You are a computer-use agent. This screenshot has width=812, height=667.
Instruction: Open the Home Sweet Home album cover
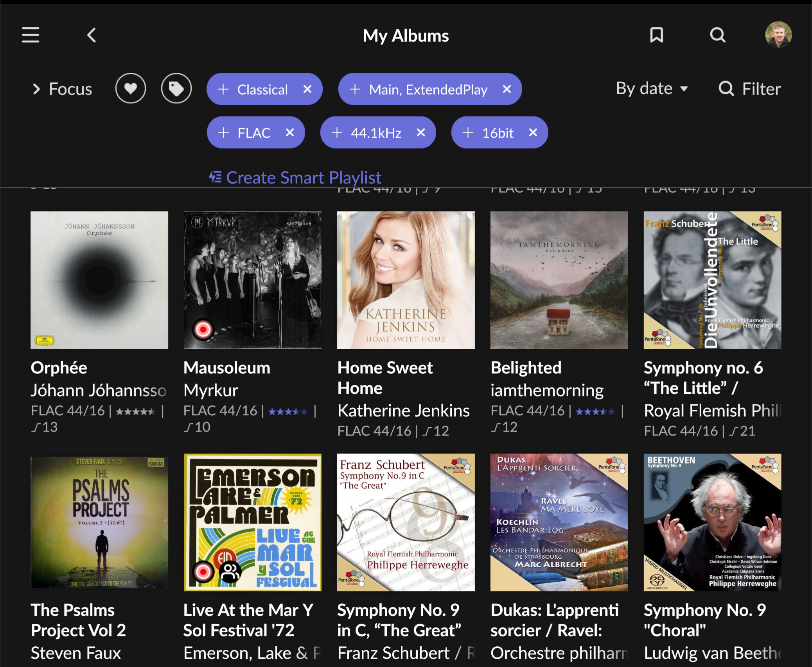click(406, 280)
